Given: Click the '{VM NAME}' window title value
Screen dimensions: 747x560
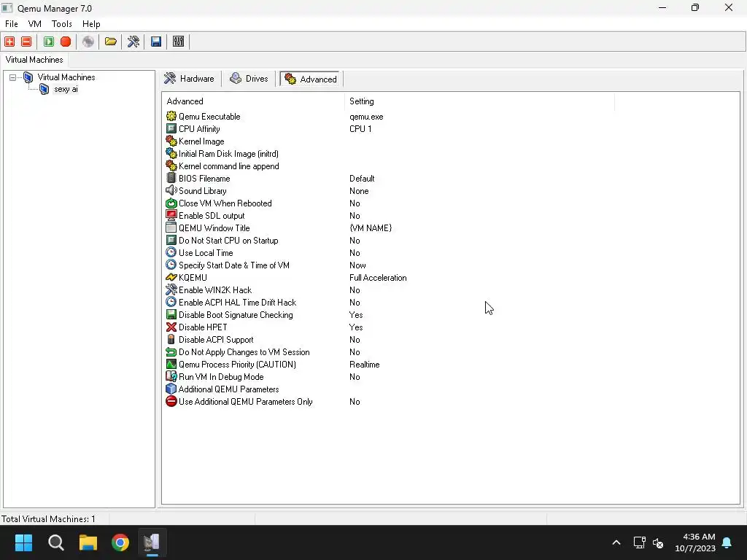Looking at the screenshot, I should [371, 228].
